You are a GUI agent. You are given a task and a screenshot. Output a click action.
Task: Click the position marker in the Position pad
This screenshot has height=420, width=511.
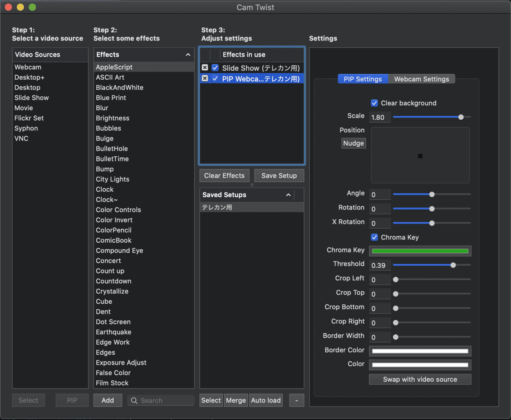coord(420,156)
